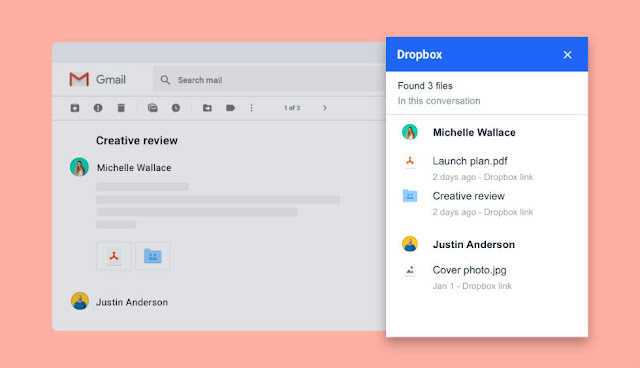
Task: Open the three-dot More options menu
Action: [x=251, y=108]
